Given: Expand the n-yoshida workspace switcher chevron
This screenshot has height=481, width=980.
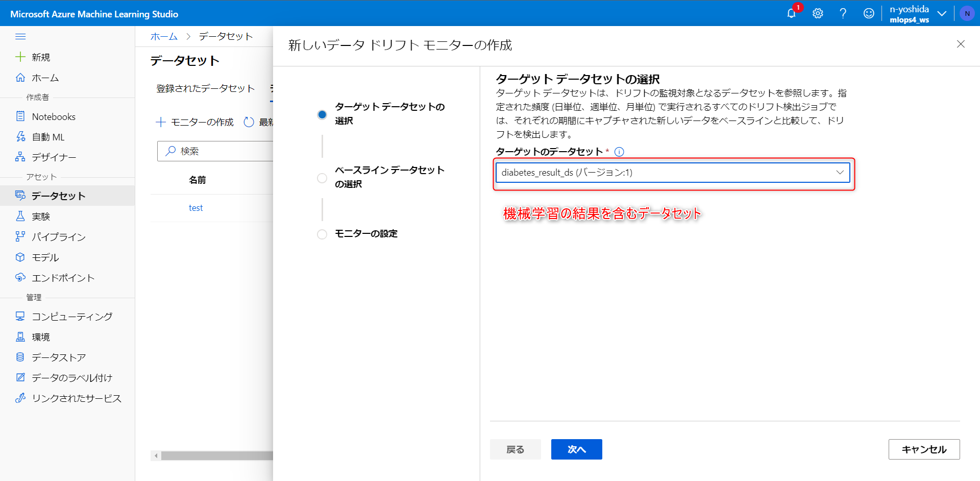Looking at the screenshot, I should point(942,14).
